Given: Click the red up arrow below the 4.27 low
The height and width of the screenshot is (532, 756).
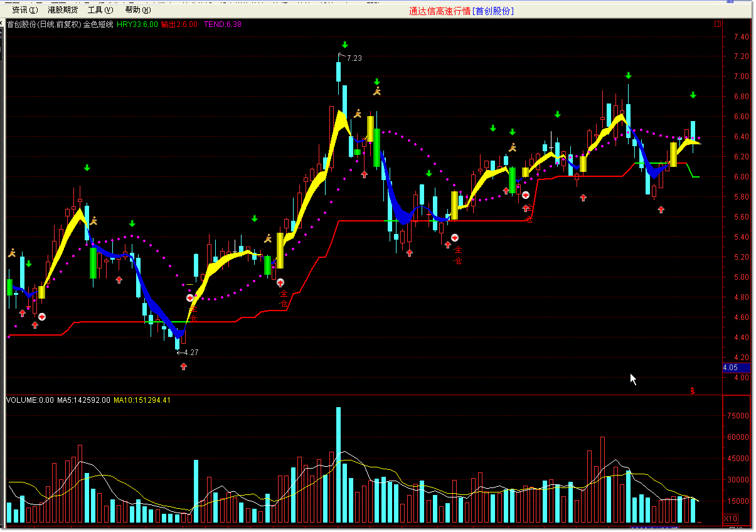Looking at the screenshot, I should pos(183,366).
